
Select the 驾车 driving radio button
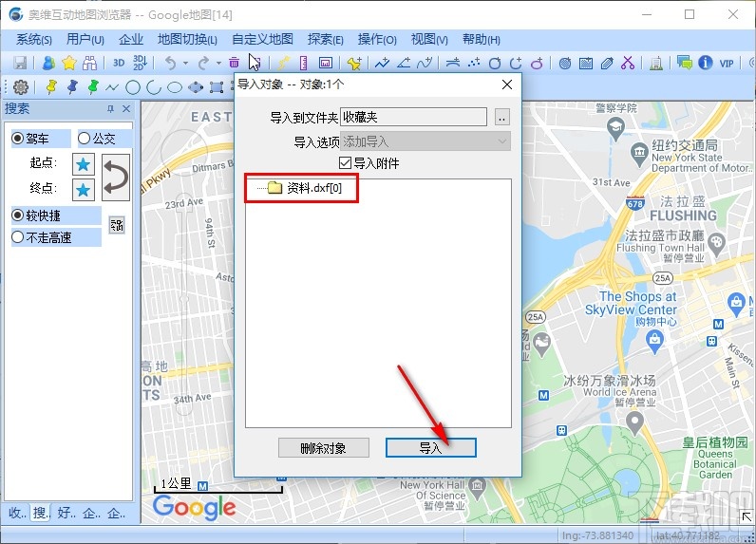point(18,139)
